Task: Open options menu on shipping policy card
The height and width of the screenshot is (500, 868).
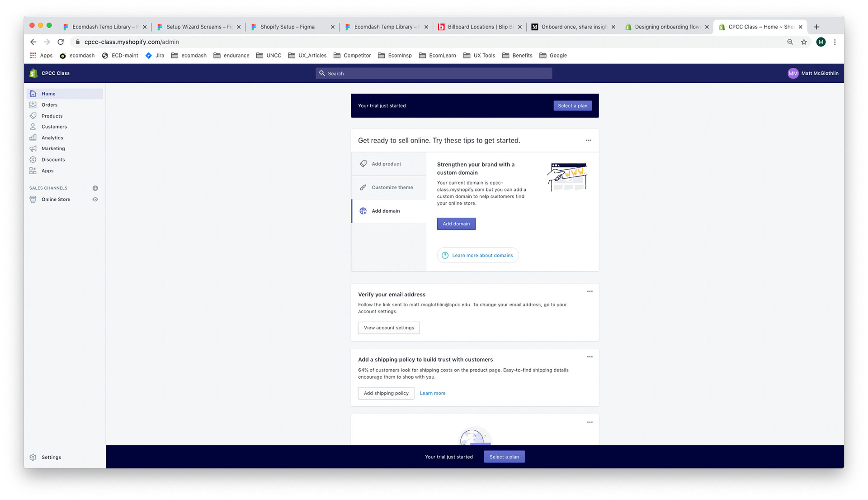Action: [590, 357]
